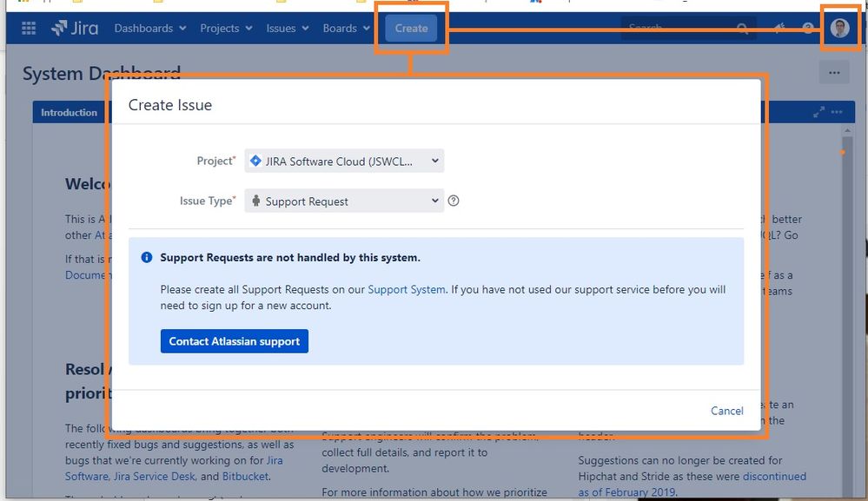Open the Boards menu
Screen dimensions: 868x501
pos(346,28)
